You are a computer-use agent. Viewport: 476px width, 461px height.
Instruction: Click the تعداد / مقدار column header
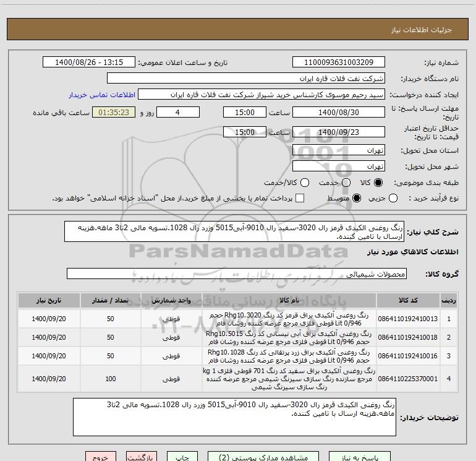(x=110, y=301)
